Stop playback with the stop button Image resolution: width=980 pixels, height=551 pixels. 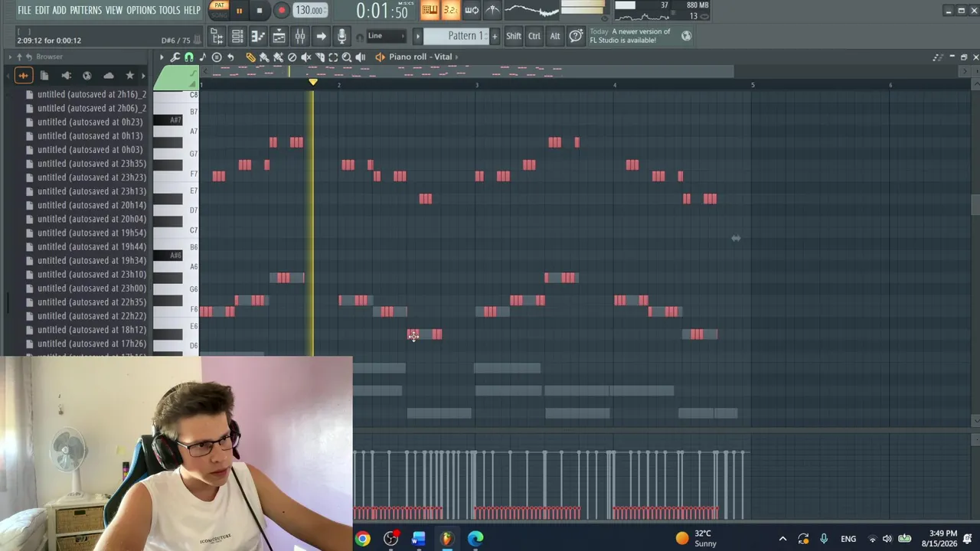pyautogui.click(x=260, y=10)
